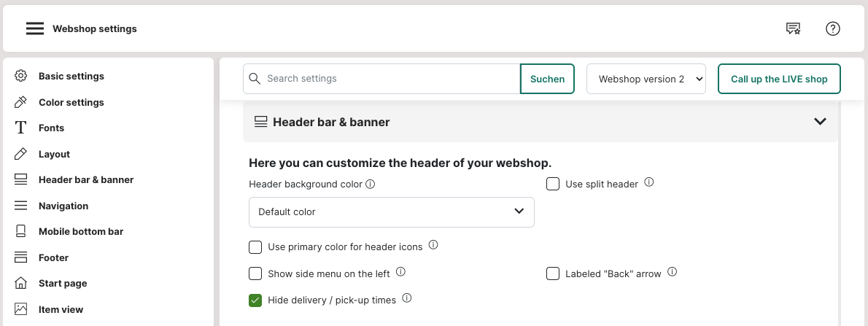Click the Fonts T icon

click(x=21, y=128)
